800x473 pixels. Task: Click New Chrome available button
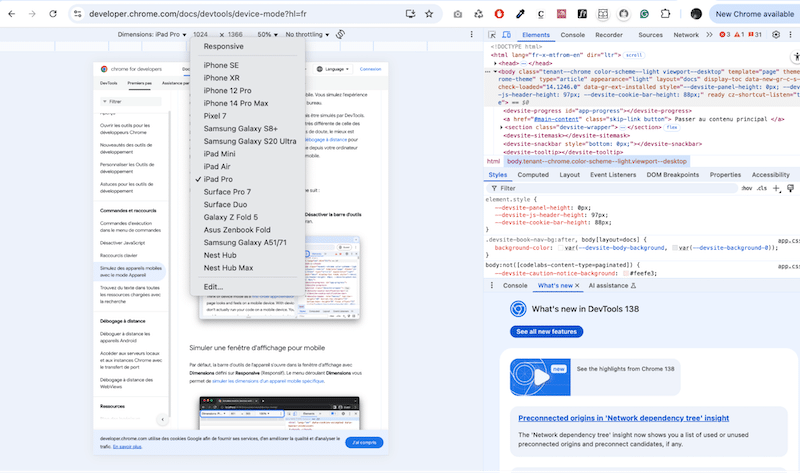click(x=755, y=14)
